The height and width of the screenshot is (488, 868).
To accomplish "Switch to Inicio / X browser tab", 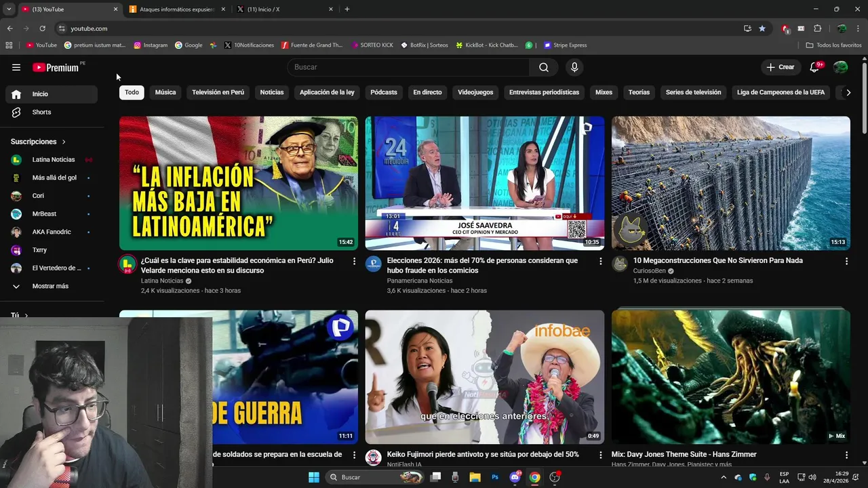I will click(x=285, y=9).
